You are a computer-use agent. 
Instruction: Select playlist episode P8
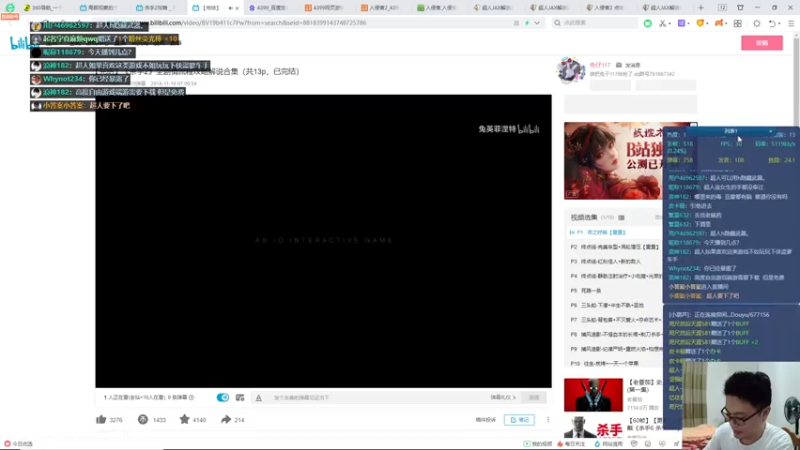click(615, 335)
